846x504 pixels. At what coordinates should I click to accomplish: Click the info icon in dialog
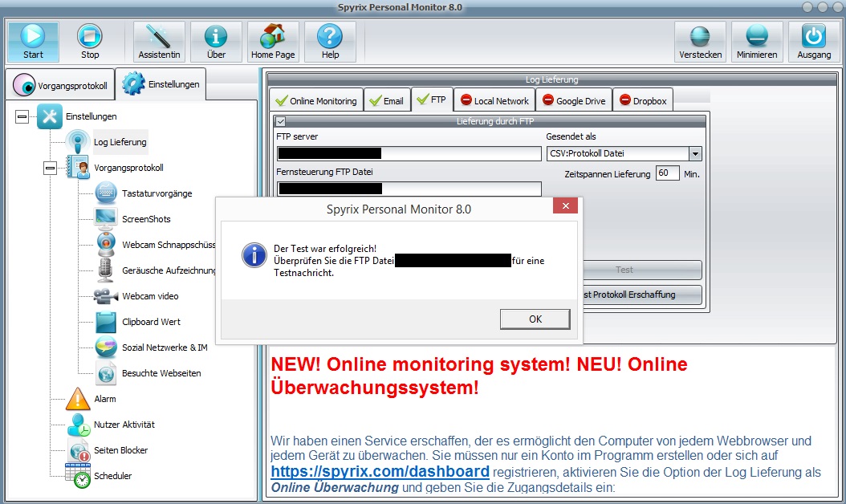254,255
